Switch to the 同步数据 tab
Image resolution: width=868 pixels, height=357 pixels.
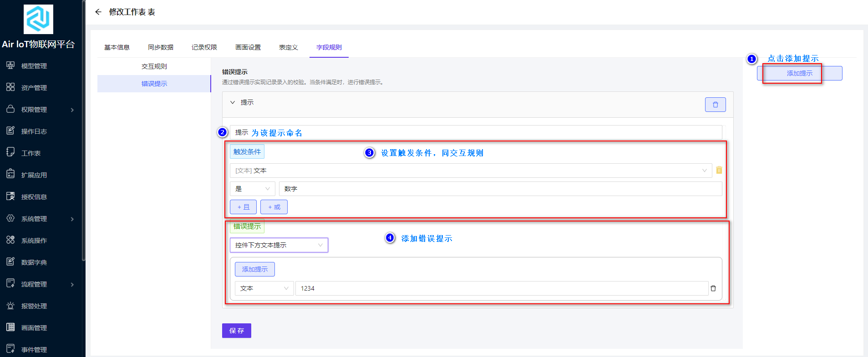tap(161, 47)
